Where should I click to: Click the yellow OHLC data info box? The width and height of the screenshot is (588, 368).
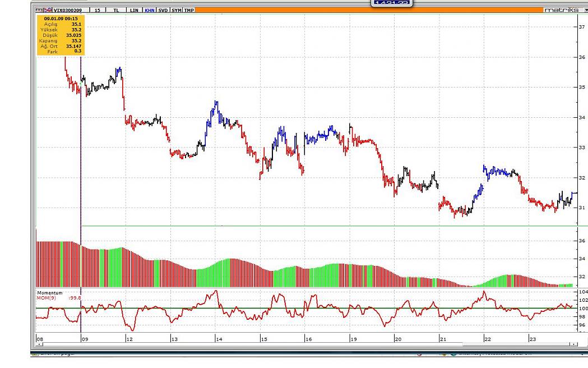[59, 35]
